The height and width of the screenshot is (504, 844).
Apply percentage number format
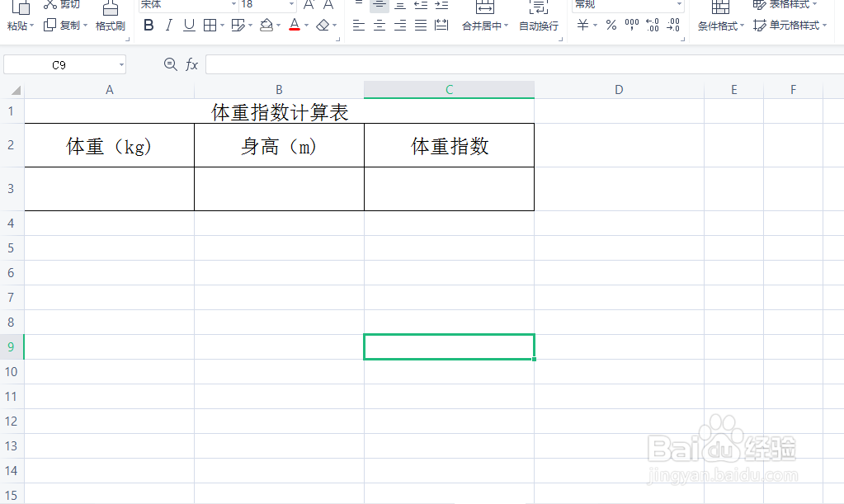612,25
